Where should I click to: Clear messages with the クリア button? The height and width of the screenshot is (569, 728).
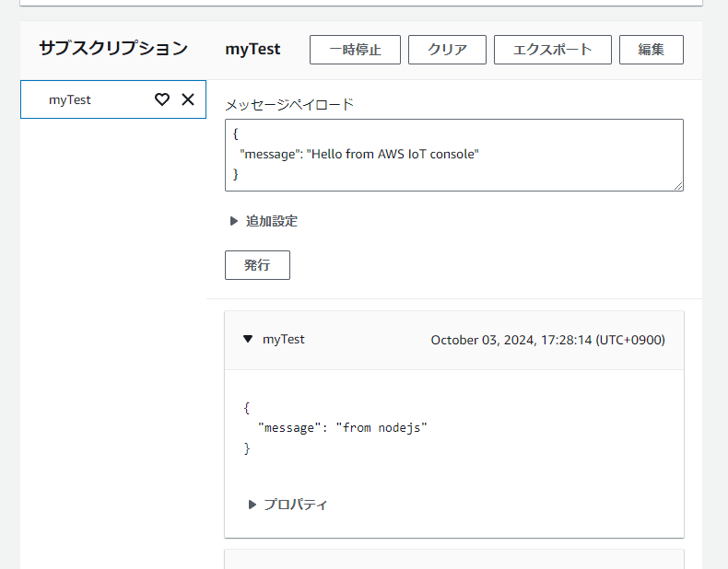coord(447,50)
